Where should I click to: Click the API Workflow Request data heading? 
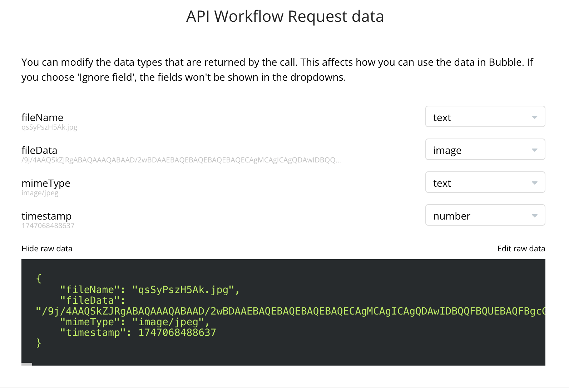click(x=285, y=16)
